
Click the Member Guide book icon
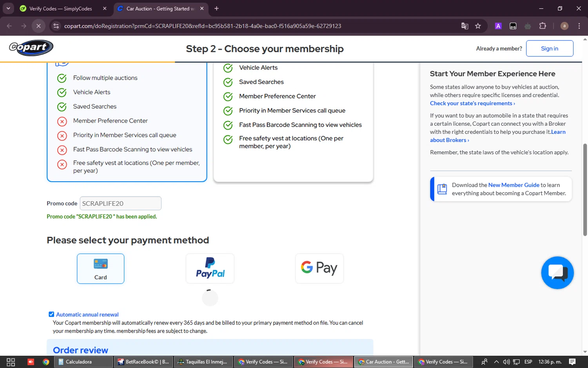[442, 189]
